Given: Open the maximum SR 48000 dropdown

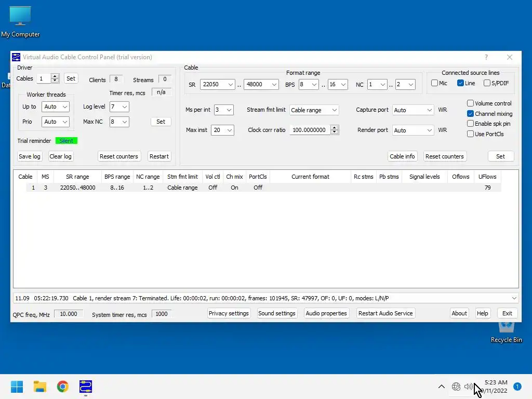Looking at the screenshot, I should [x=261, y=84].
